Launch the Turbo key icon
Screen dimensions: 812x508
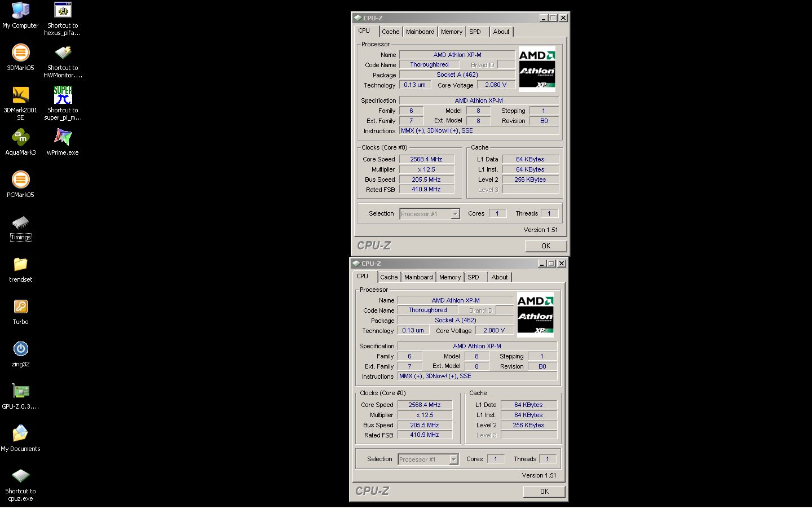[x=20, y=312]
